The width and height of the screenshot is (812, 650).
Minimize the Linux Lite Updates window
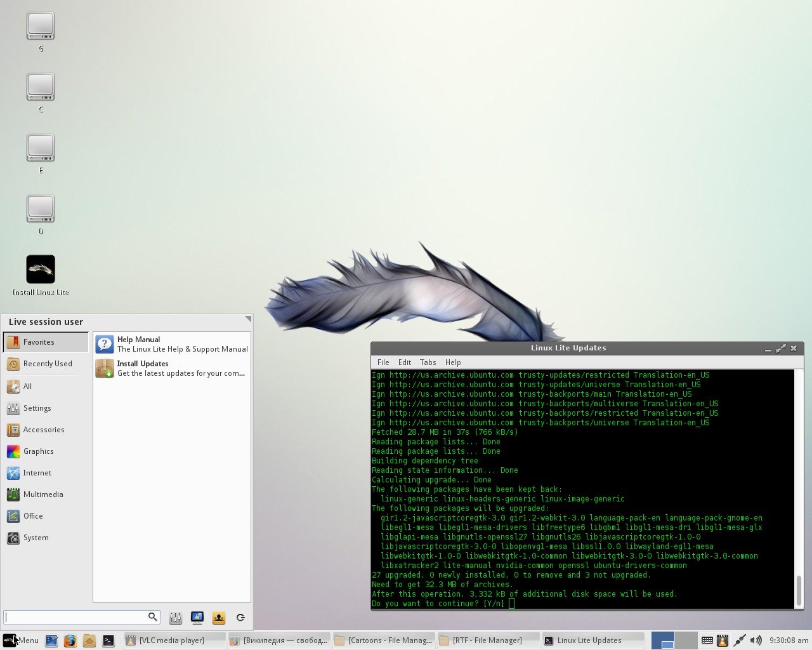[x=768, y=348]
